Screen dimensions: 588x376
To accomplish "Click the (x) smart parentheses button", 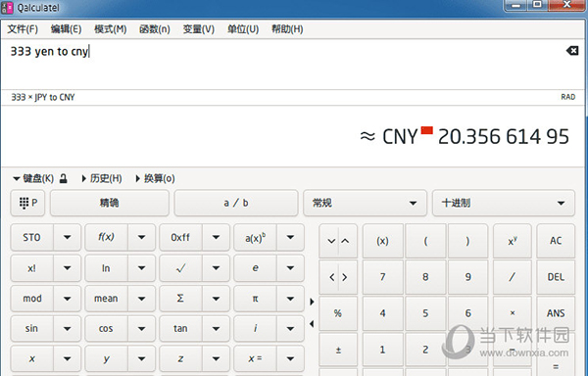I will (383, 241).
